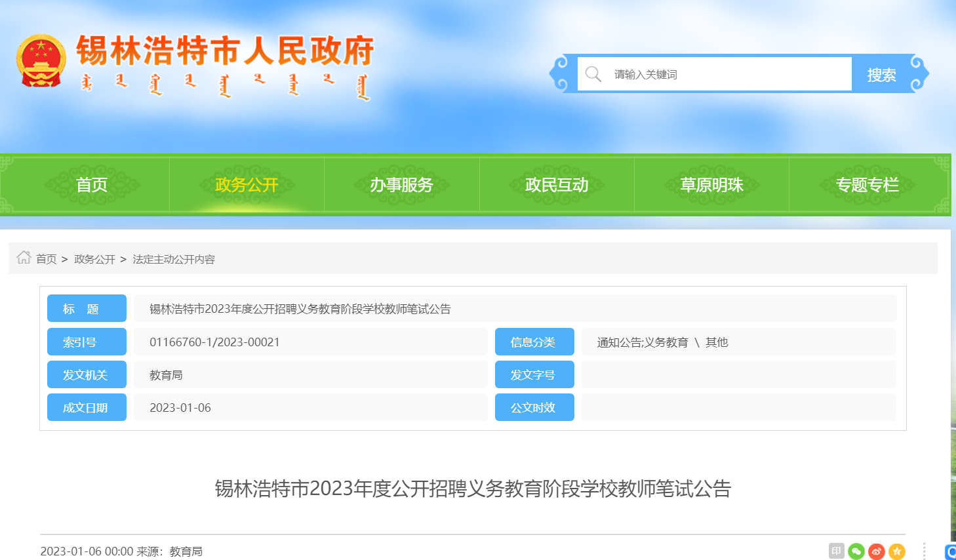Click 政务公开 breadcrumb link
Viewport: 956px width, 560px height.
(94, 259)
